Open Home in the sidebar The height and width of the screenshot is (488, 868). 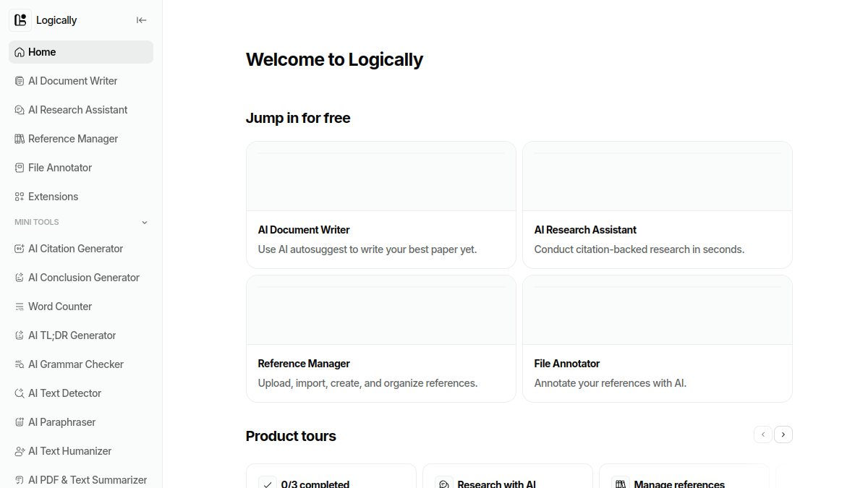(x=81, y=52)
